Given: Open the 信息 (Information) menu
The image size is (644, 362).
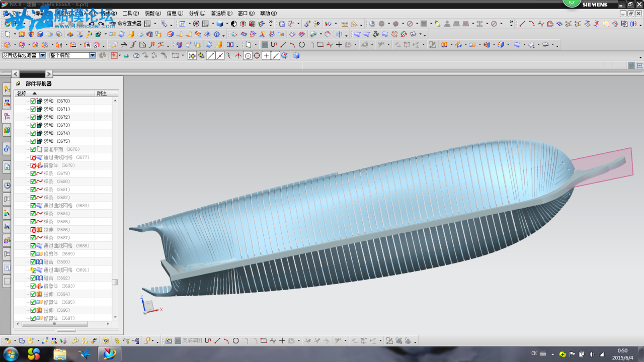Looking at the screenshot, I should tap(175, 13).
